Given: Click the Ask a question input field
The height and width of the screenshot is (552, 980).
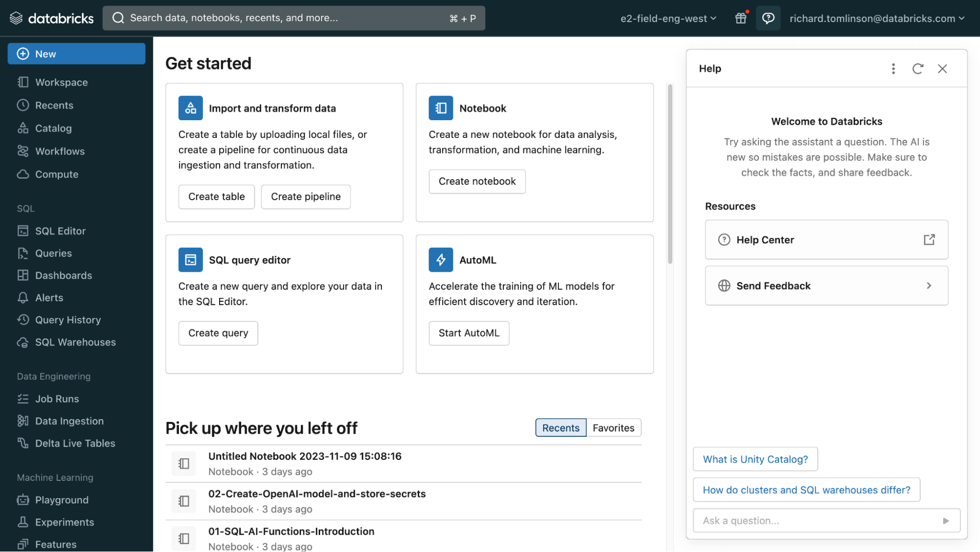Looking at the screenshot, I should [814, 521].
